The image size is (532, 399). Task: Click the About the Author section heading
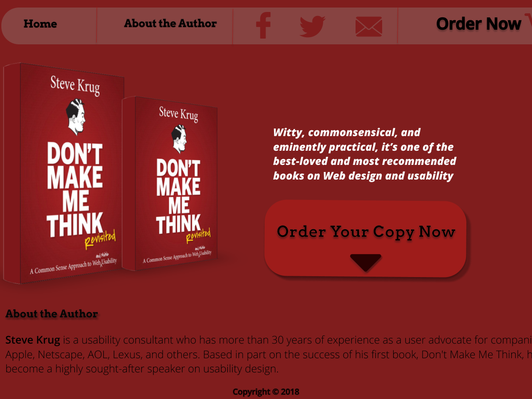pos(51,314)
